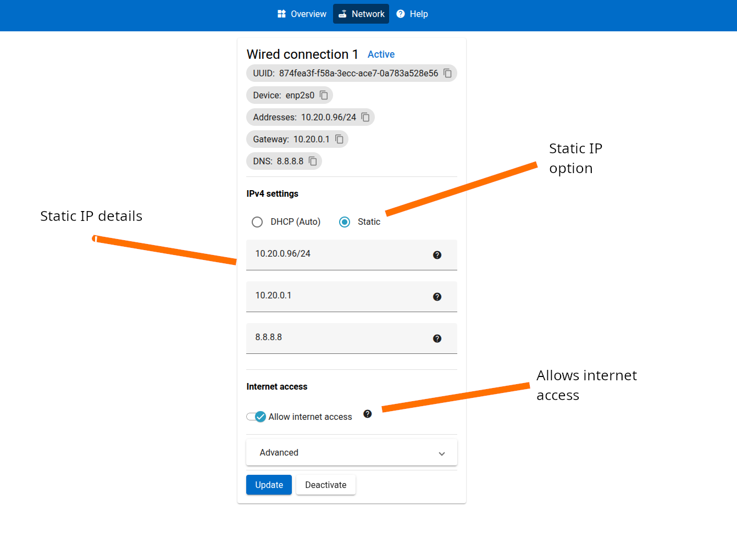The height and width of the screenshot is (560, 737).
Task: Deactivate the wired connection
Action: pos(325,485)
